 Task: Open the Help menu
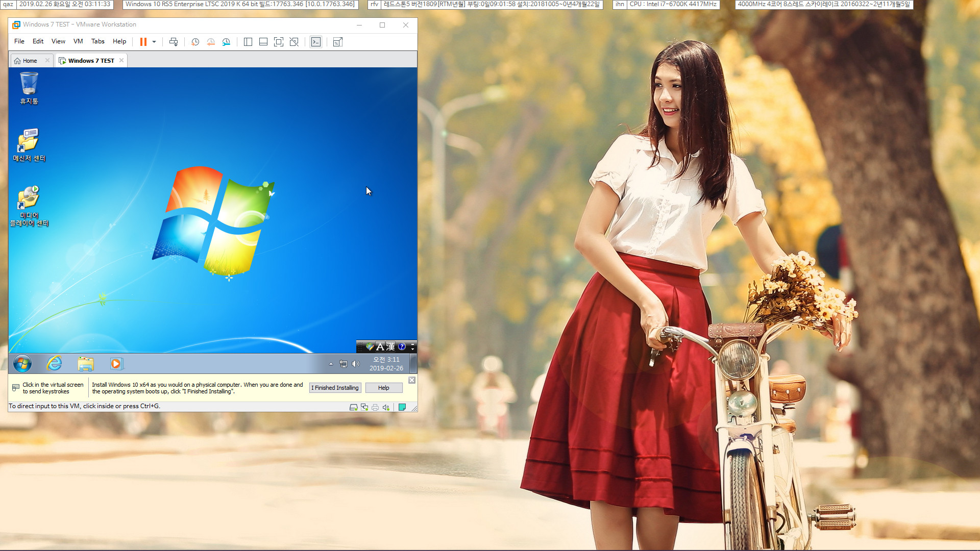pos(119,41)
